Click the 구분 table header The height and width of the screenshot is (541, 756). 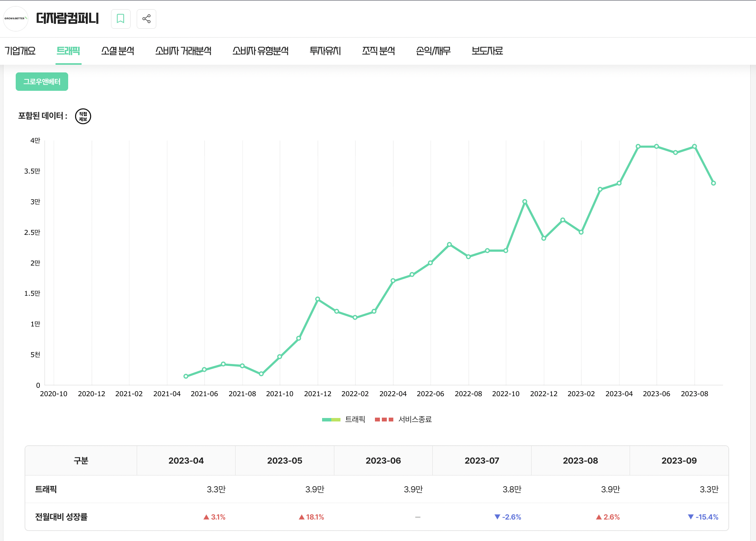pos(81,461)
